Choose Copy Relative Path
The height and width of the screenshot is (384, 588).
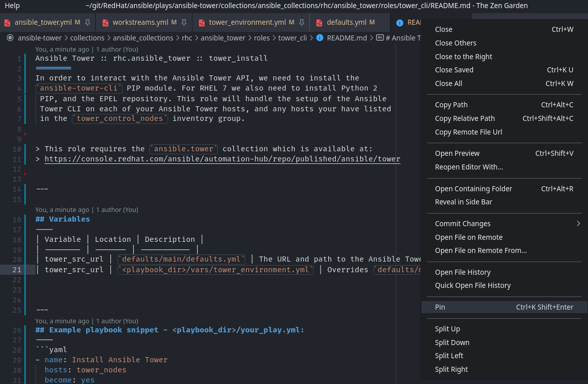tap(504, 118)
